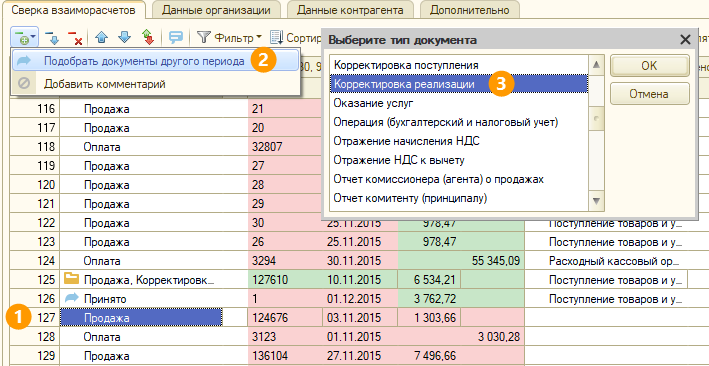Move the row down with the blue down arrow
Screen dimensions: 709x366
pos(124,38)
